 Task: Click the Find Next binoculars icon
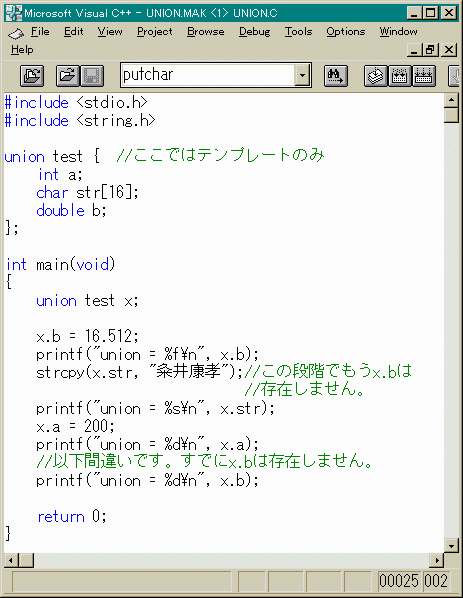(336, 76)
